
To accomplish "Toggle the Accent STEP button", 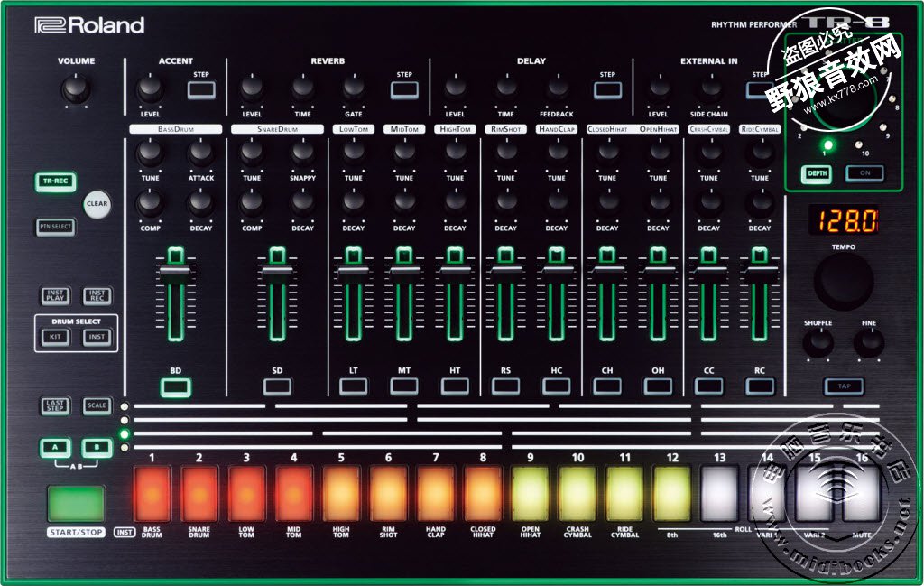I will (x=201, y=90).
